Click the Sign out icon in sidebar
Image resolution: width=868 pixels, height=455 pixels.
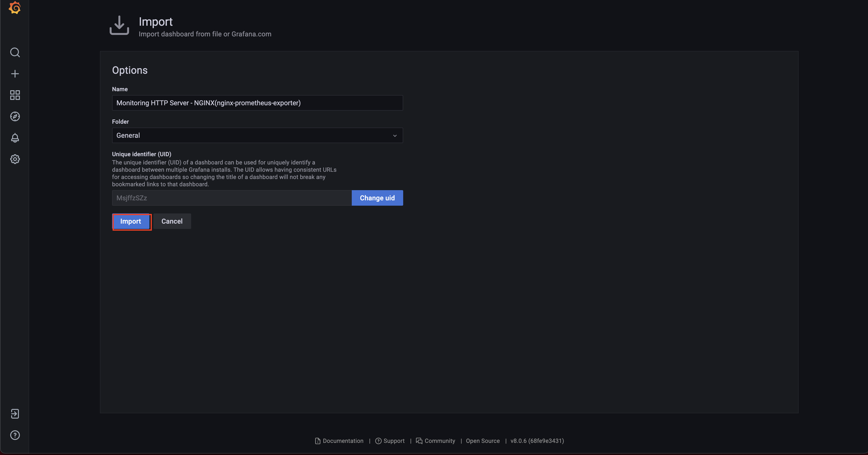(15, 414)
